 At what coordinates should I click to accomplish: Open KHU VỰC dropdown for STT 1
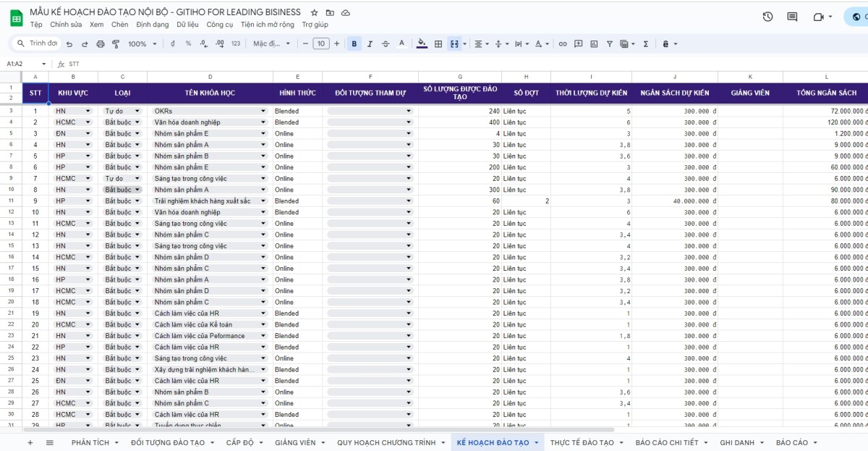click(x=88, y=111)
